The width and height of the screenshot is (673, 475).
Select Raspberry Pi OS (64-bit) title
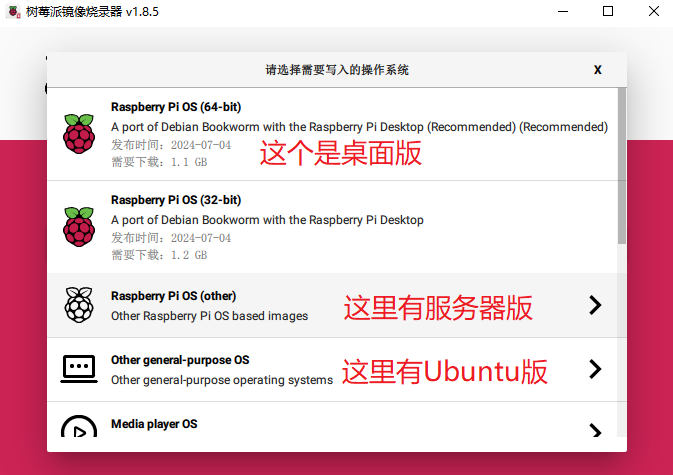click(x=176, y=107)
